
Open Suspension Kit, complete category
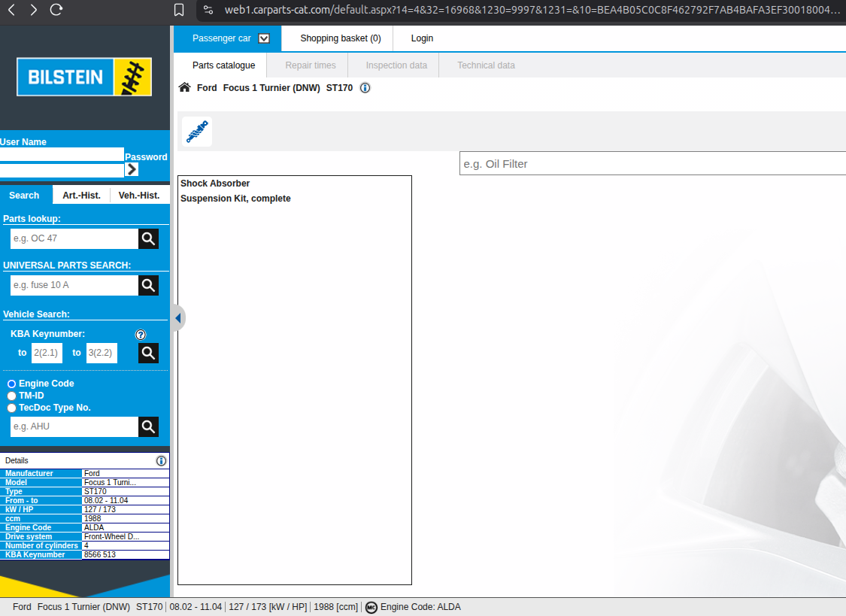(x=236, y=199)
